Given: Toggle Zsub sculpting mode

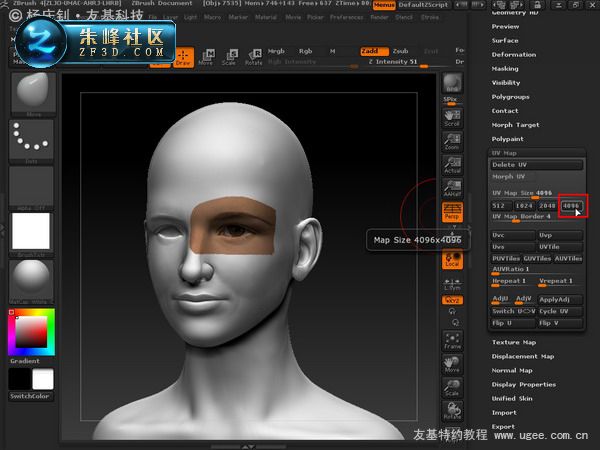Looking at the screenshot, I should tap(401, 51).
